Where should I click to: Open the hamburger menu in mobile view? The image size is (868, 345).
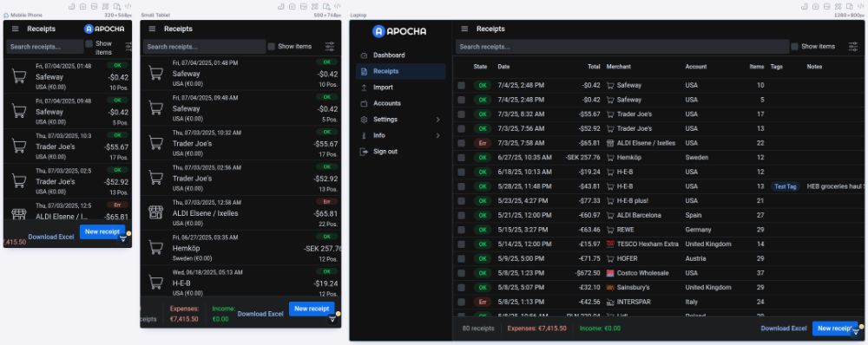(x=15, y=29)
